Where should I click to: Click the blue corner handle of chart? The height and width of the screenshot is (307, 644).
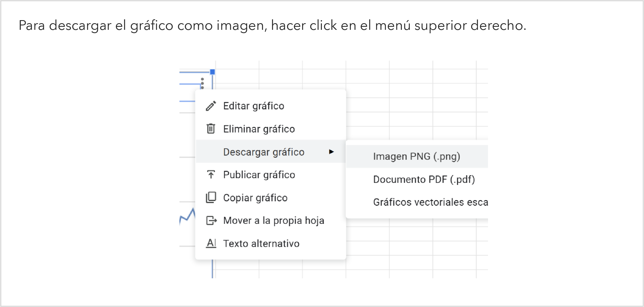pos(212,72)
